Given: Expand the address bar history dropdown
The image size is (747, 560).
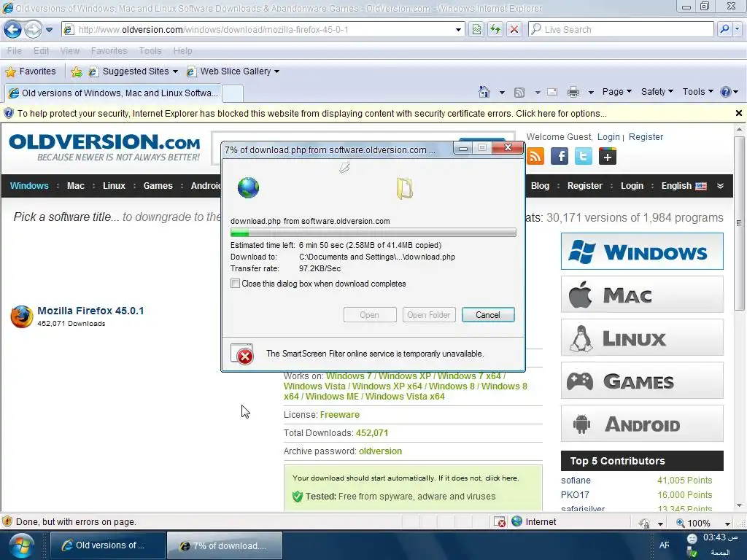Looking at the screenshot, I should coord(458,30).
